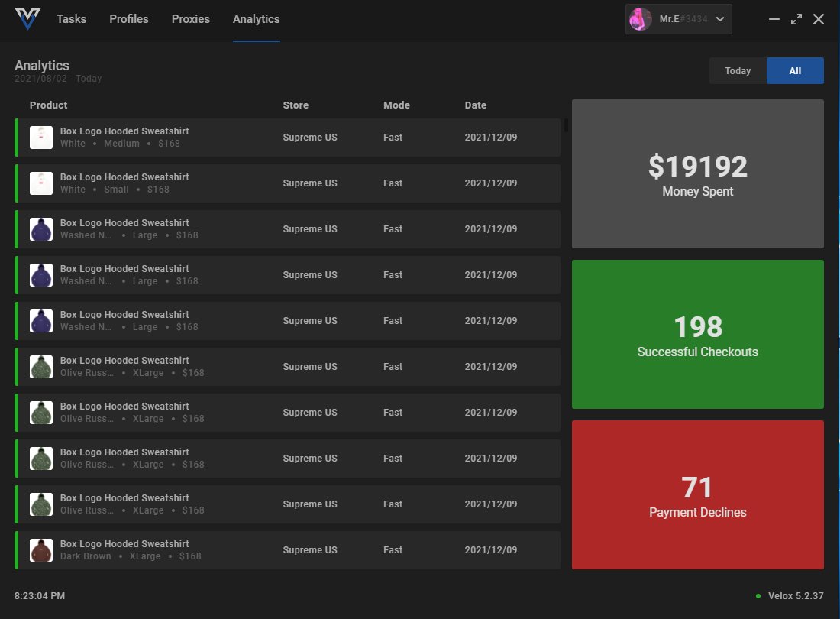The image size is (840, 619).
Task: Select the Dark Brown XLarge Box Logo title
Action: (124, 544)
